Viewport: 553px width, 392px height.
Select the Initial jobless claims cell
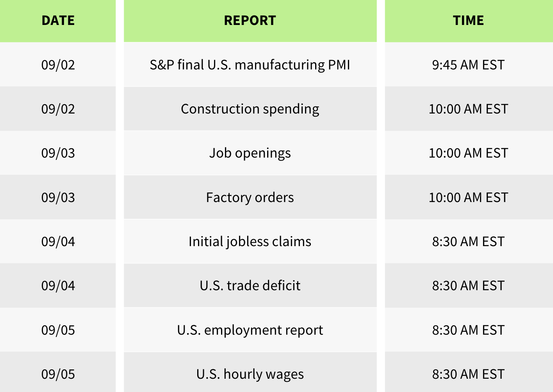[250, 241]
